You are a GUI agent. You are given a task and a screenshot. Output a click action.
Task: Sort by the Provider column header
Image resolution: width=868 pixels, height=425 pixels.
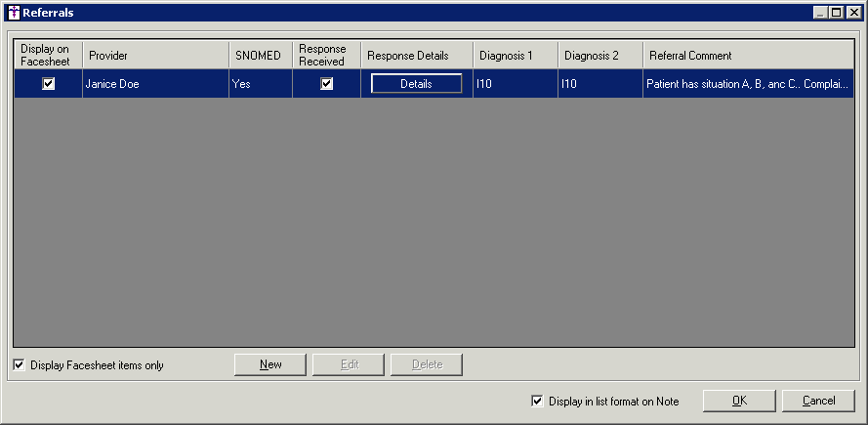pyautogui.click(x=155, y=56)
